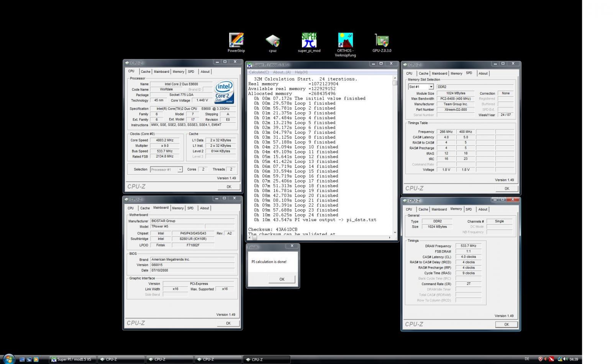613x364 pixels.
Task: Click the Super PI title bar icon
Action: 249,65
